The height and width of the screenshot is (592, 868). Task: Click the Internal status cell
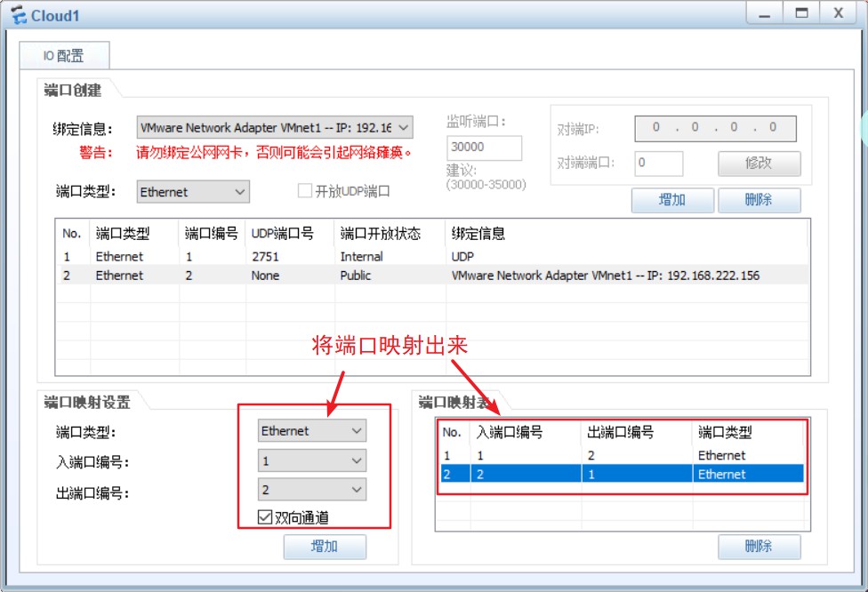[361, 257]
